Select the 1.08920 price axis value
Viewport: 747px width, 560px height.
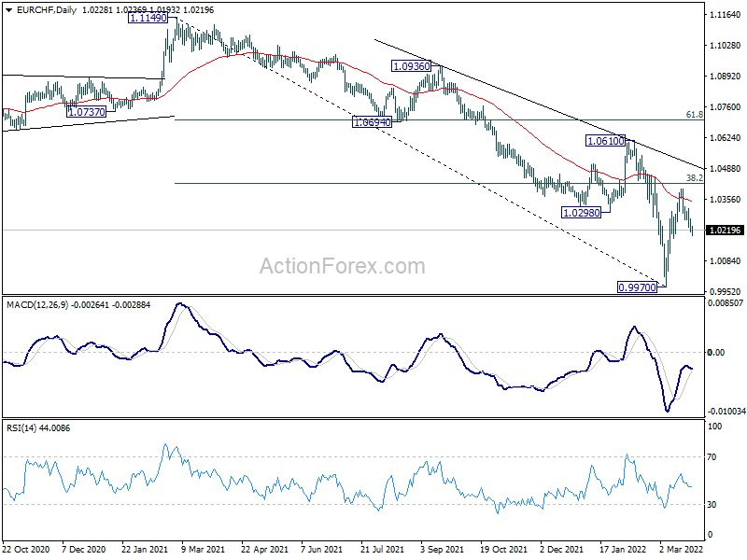pyautogui.click(x=726, y=77)
